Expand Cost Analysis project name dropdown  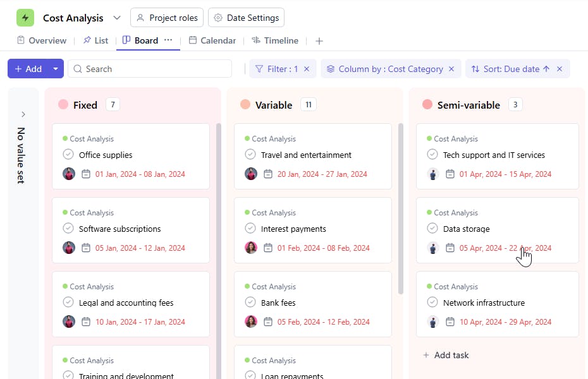(x=117, y=18)
